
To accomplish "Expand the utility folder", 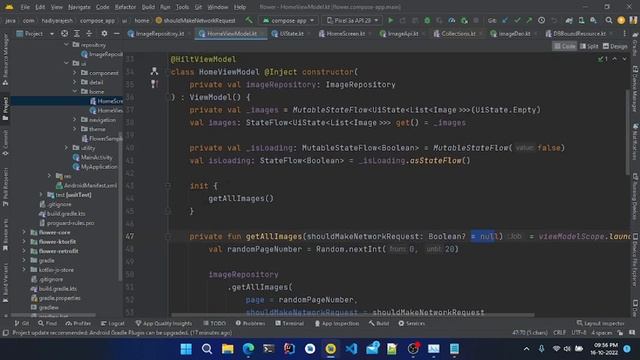I will tap(67, 147).
